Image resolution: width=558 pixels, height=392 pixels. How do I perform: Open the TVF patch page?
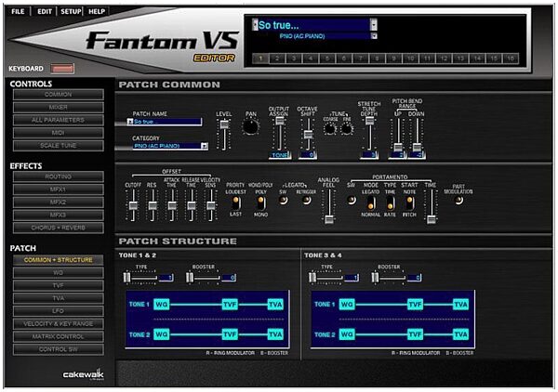(x=59, y=286)
